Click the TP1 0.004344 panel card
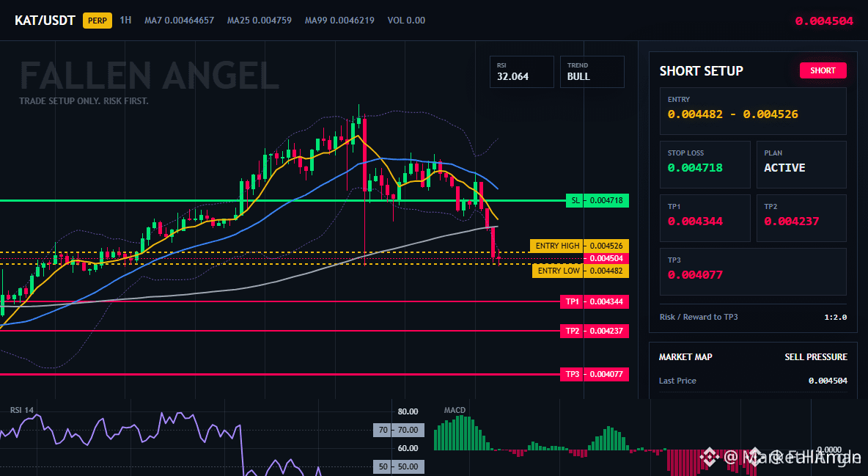Image resolution: width=868 pixels, height=476 pixels. tap(705, 218)
